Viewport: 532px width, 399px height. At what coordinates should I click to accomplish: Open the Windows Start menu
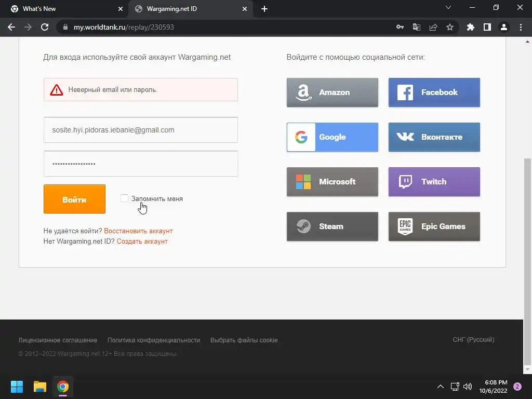17,387
